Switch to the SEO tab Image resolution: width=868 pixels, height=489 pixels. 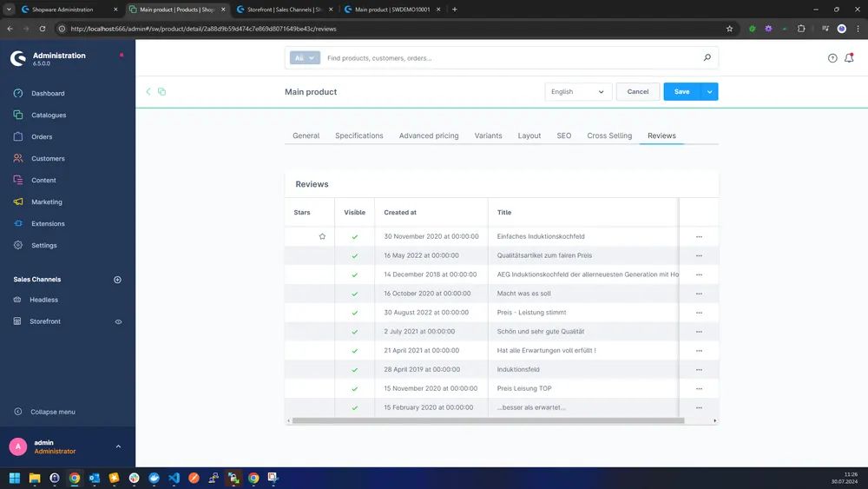pyautogui.click(x=563, y=135)
